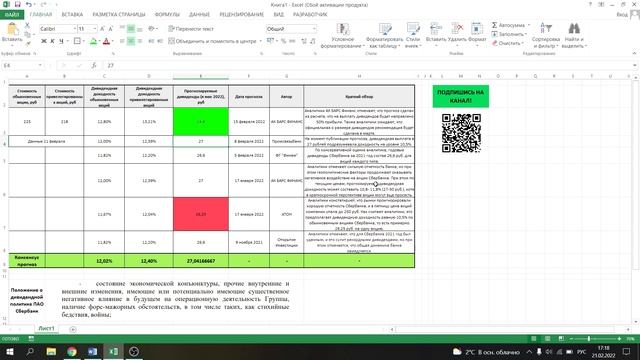Viewport: 640px width, 360px height.
Task: Toggle Перенести текст wrap text
Action: 191,29
